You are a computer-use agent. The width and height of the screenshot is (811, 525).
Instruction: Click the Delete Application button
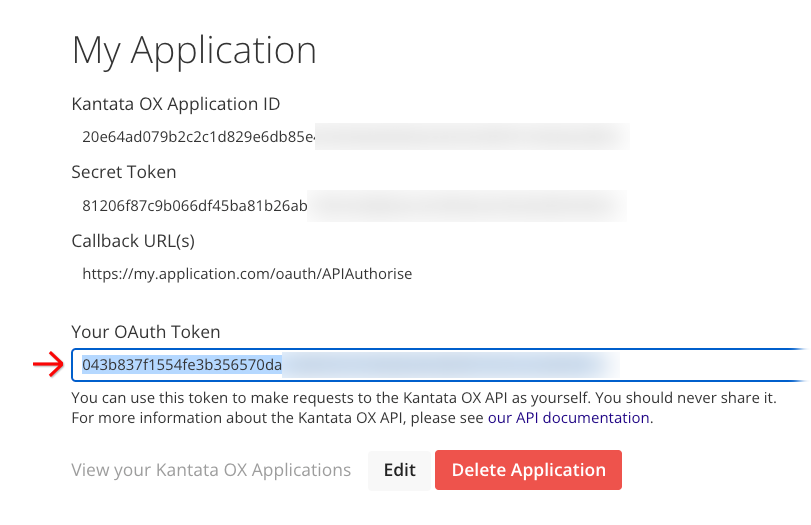[528, 470]
